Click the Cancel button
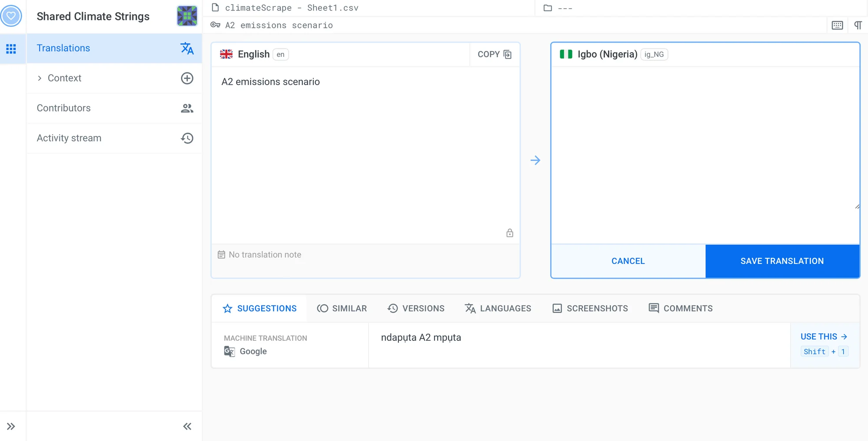This screenshot has height=441, width=868. 628,261
